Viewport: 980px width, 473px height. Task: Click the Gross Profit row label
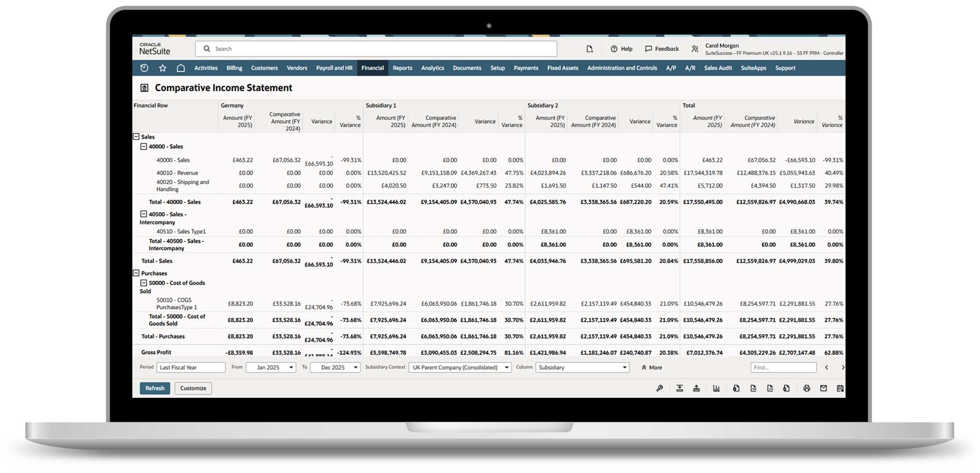click(x=156, y=353)
